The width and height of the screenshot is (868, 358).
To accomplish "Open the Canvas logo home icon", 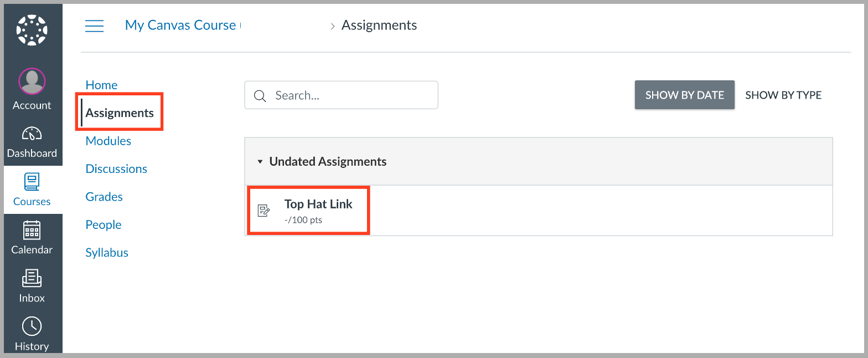I will click(x=33, y=29).
